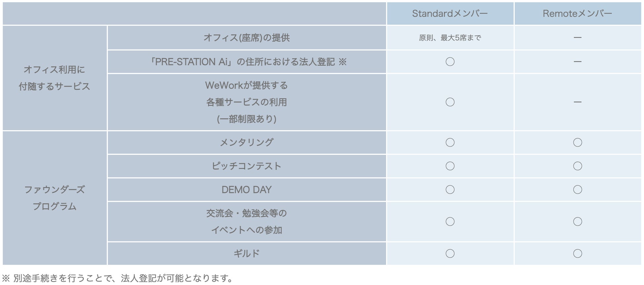Click the WeWorkが提供する各種サービス row label
Image resolution: width=644 pixels, height=285 pixels.
[x=246, y=102]
